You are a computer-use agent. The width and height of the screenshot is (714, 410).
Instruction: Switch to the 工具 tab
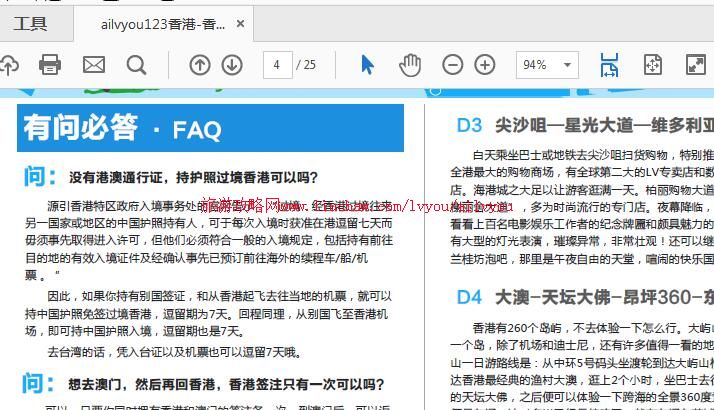(30, 23)
